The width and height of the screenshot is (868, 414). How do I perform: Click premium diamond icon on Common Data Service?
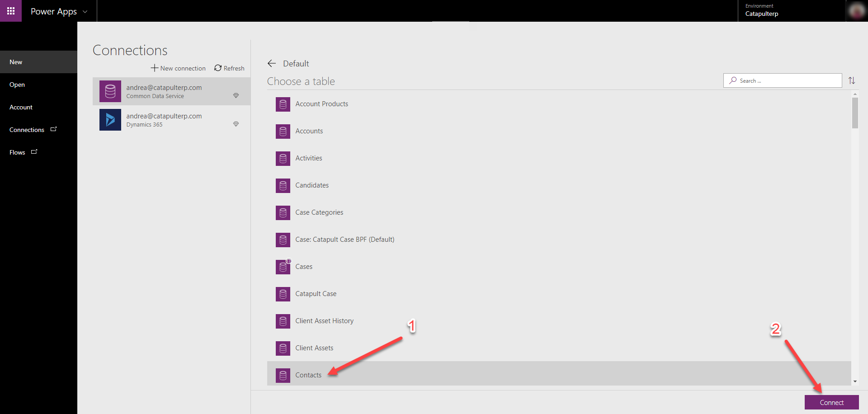pos(236,95)
